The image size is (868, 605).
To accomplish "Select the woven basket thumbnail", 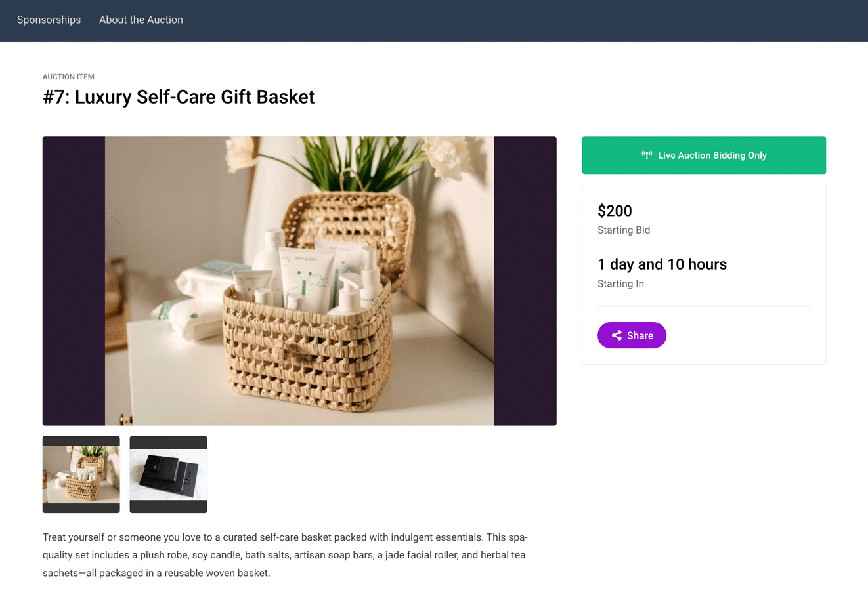I will click(x=81, y=474).
